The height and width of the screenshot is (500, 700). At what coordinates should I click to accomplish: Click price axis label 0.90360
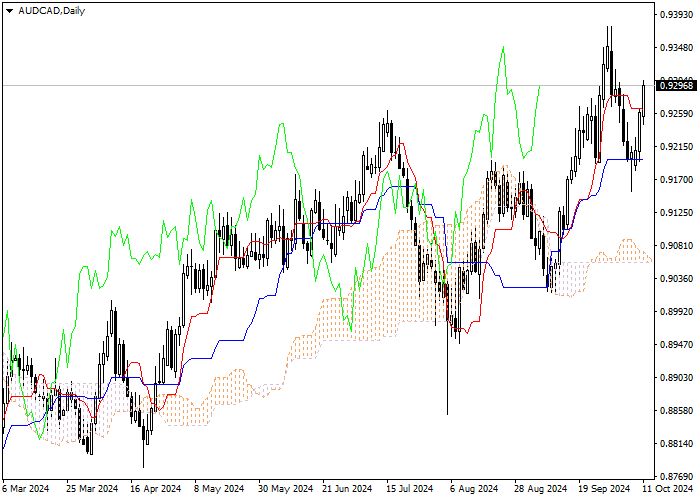677,279
